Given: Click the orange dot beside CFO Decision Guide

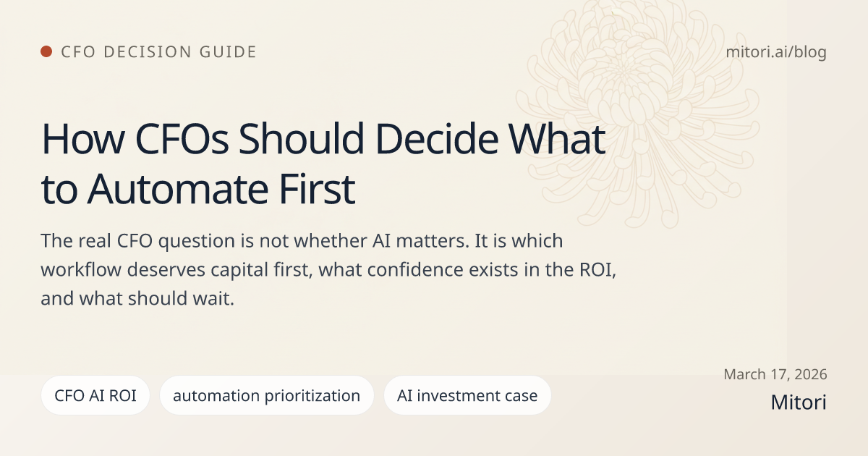Looking at the screenshot, I should (46, 51).
